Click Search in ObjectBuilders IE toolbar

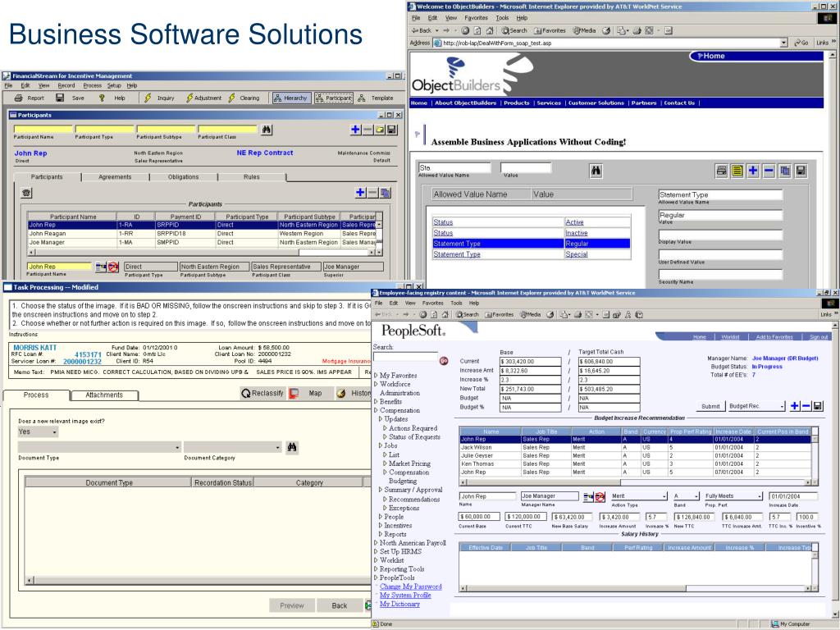(514, 30)
